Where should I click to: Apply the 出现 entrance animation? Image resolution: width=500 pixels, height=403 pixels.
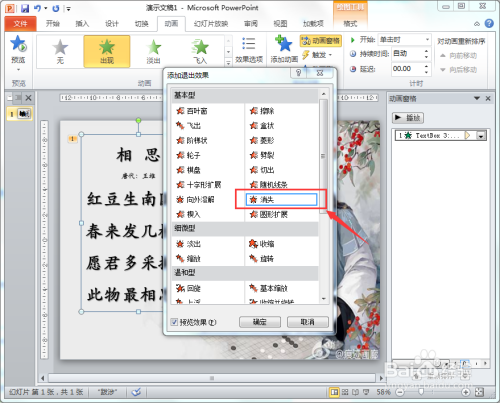pos(107,51)
